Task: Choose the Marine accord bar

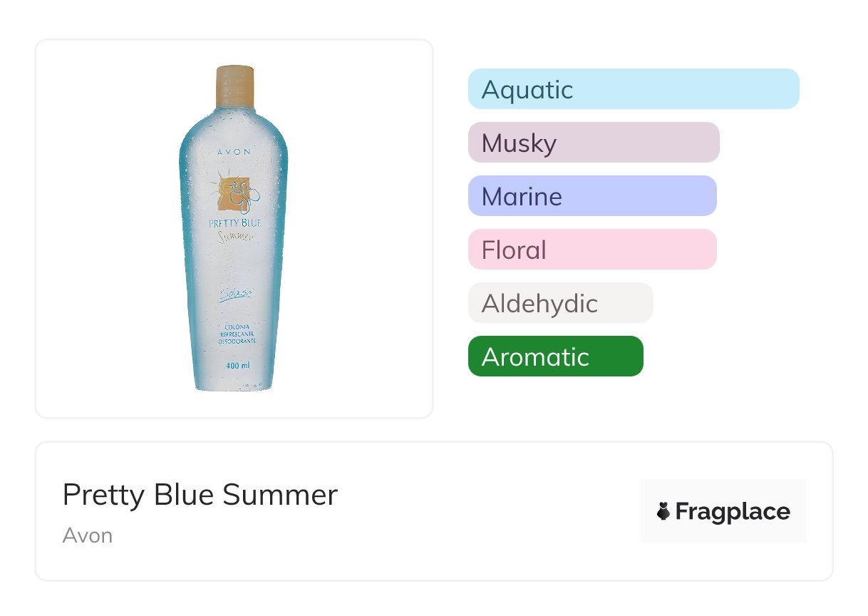Action: click(x=591, y=196)
